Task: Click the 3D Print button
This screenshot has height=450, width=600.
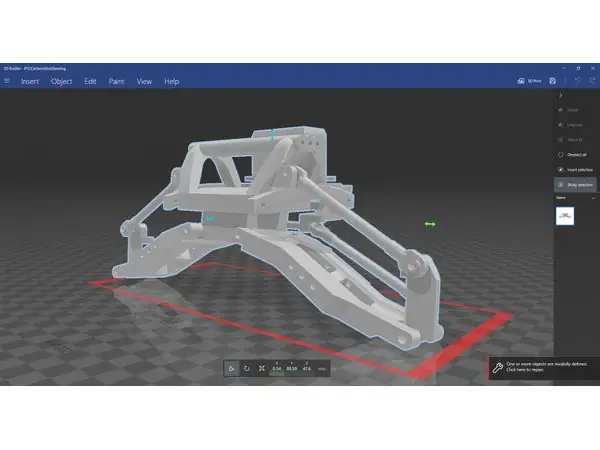Action: [x=529, y=81]
